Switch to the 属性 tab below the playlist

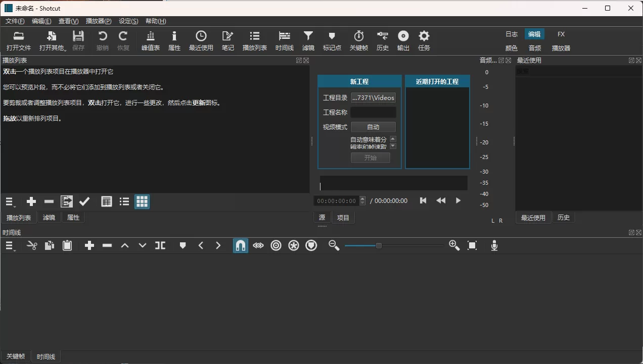click(x=73, y=217)
